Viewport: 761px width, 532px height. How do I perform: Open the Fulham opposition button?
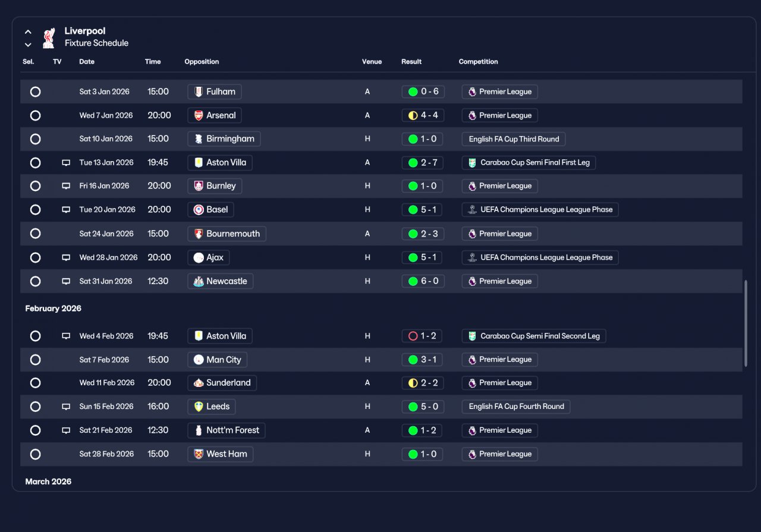coord(215,92)
